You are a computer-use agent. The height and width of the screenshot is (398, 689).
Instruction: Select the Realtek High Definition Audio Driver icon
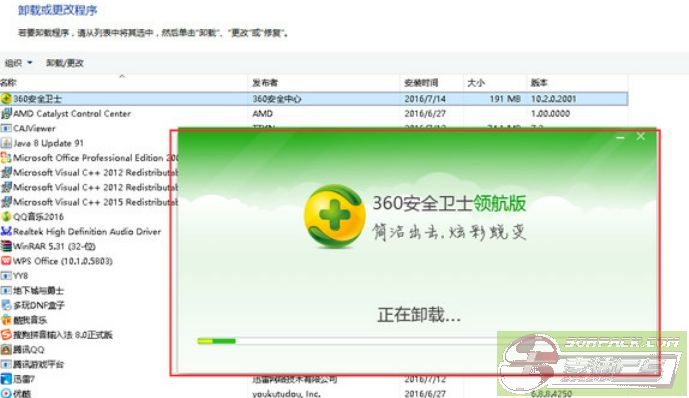pos(6,232)
